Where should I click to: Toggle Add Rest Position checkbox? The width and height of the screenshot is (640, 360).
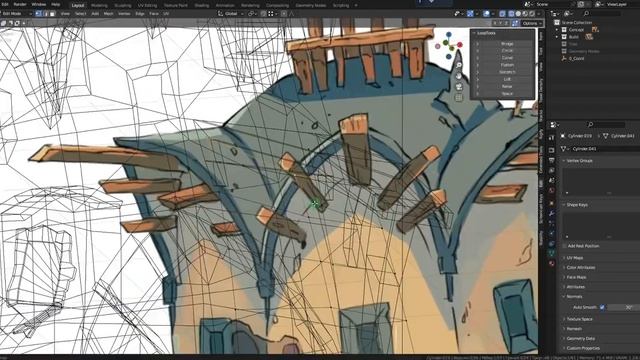coord(564,246)
